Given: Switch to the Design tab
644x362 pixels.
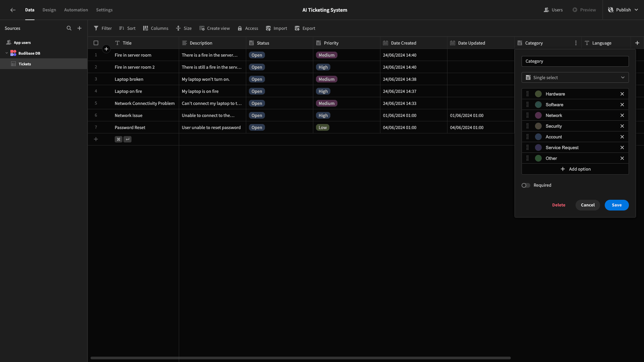Looking at the screenshot, I should coord(49,10).
